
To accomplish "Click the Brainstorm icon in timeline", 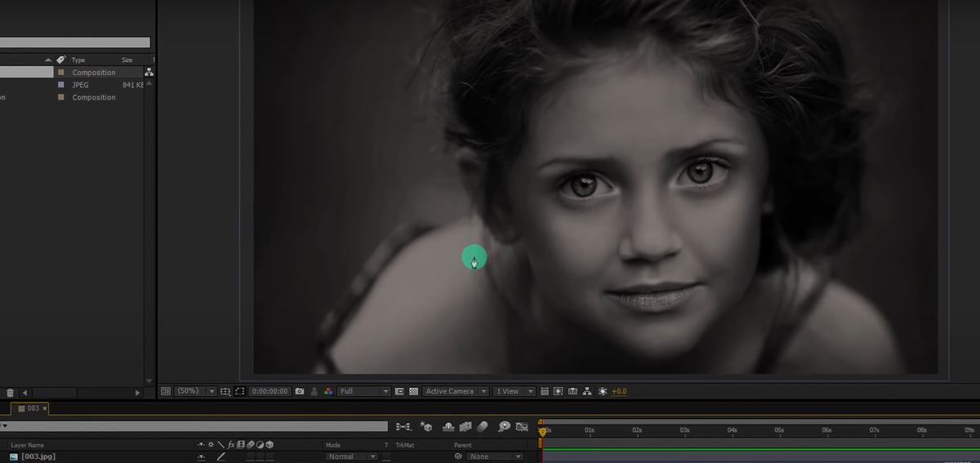I will tap(504, 426).
